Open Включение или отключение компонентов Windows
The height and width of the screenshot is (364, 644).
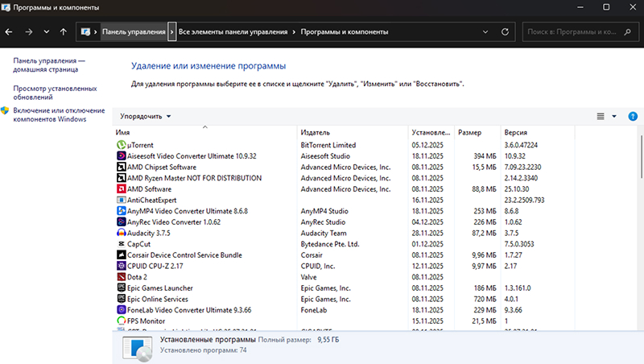[x=58, y=114]
